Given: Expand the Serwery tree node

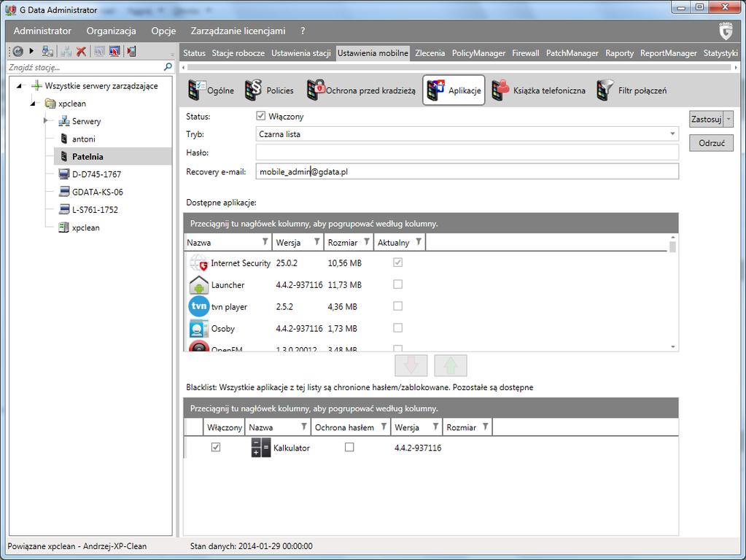Looking at the screenshot, I should (x=46, y=121).
